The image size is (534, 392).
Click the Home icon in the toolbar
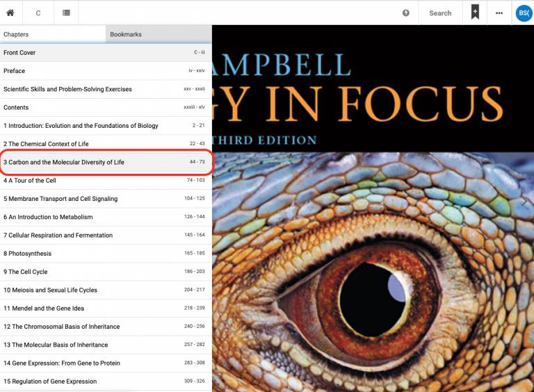[x=10, y=13]
